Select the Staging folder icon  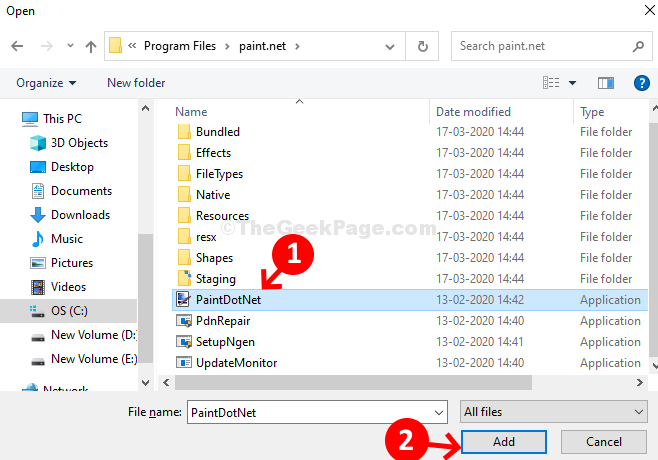point(184,279)
